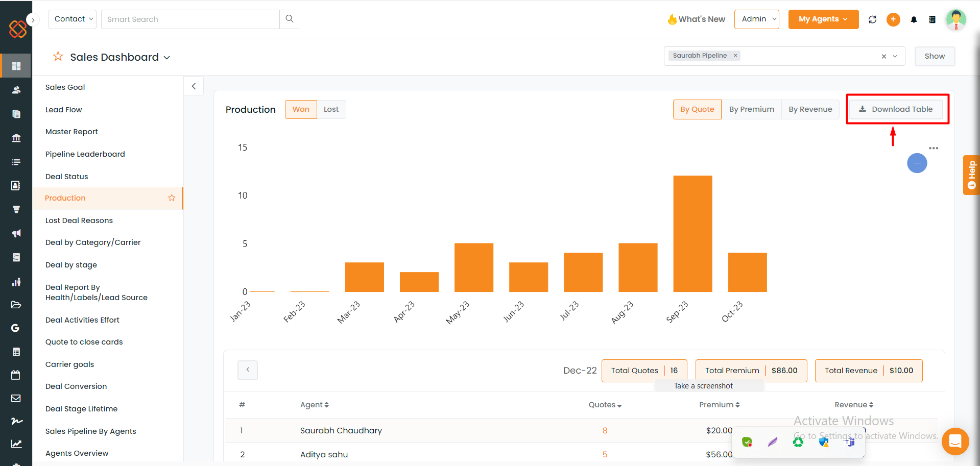
Task: Click the megaphone marketing icon in the sidebar
Action: (x=16, y=233)
